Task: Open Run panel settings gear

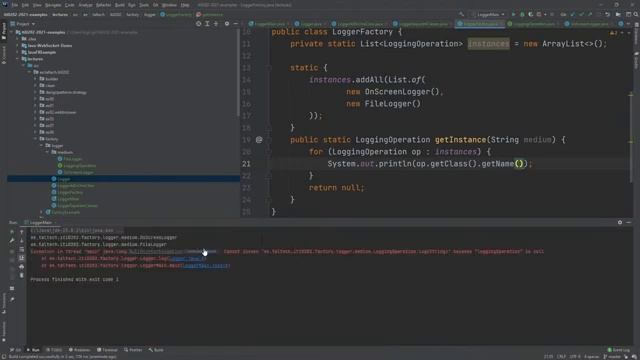Action: point(620,222)
